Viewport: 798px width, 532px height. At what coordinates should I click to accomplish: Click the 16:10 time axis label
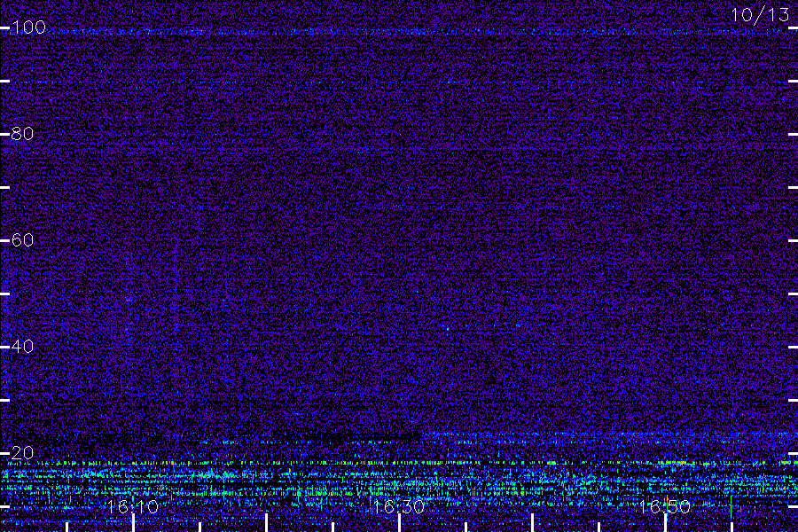point(133,506)
